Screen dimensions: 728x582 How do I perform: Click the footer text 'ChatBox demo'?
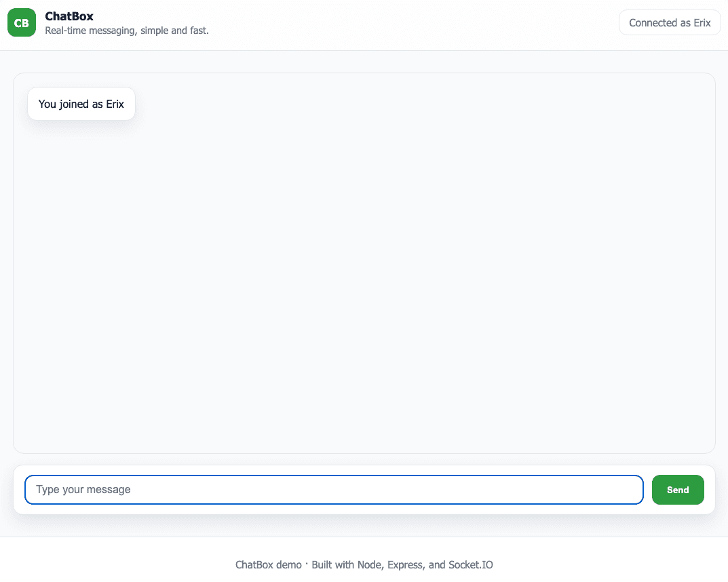coord(269,564)
